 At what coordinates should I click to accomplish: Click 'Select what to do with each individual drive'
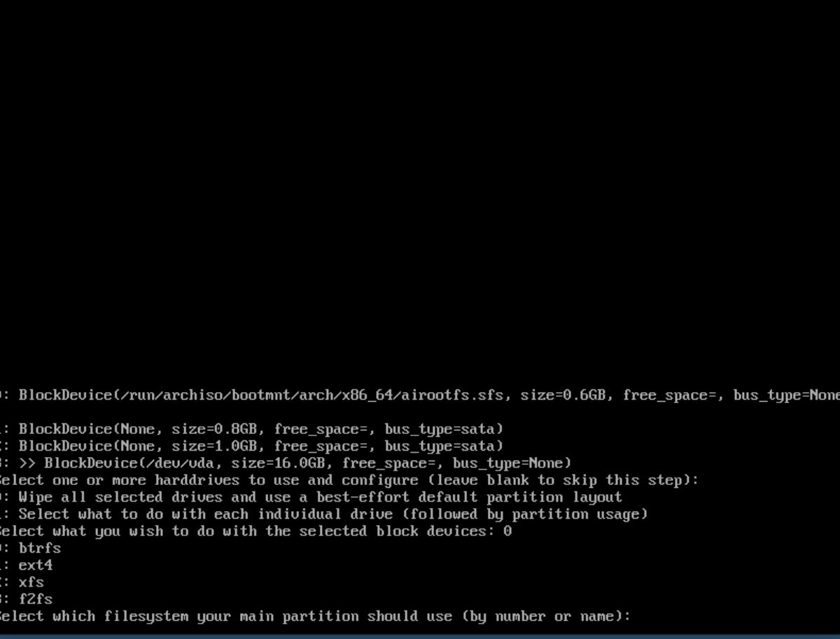point(324,514)
